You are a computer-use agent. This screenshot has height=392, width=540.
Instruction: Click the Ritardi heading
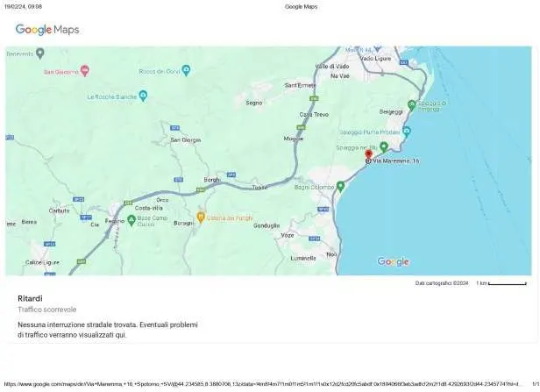click(x=30, y=298)
